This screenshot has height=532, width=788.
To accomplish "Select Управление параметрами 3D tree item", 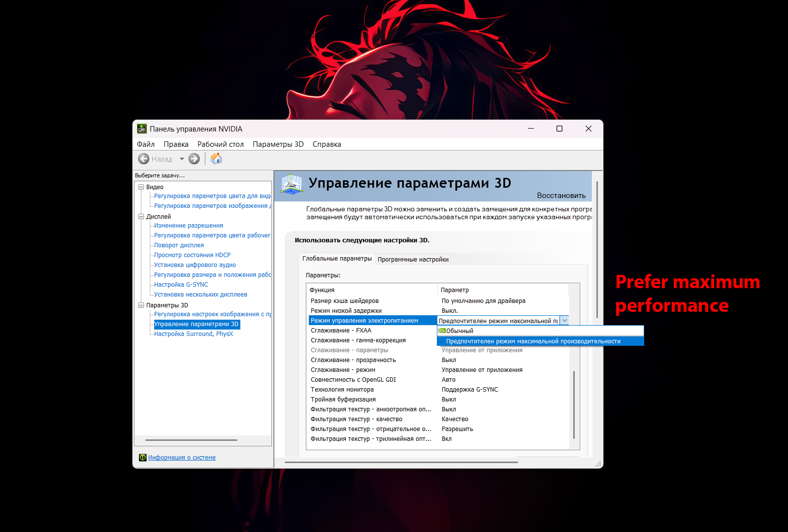I will (197, 324).
